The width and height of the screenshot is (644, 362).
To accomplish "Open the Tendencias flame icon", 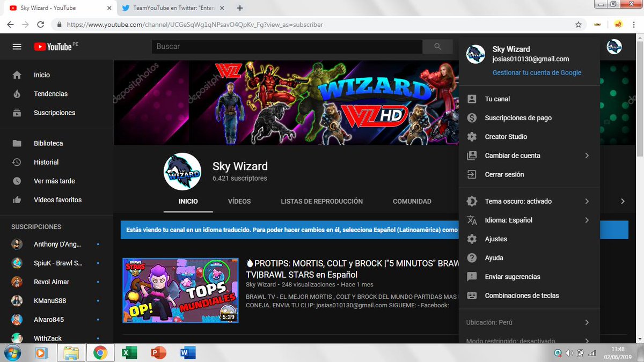I will tap(17, 94).
